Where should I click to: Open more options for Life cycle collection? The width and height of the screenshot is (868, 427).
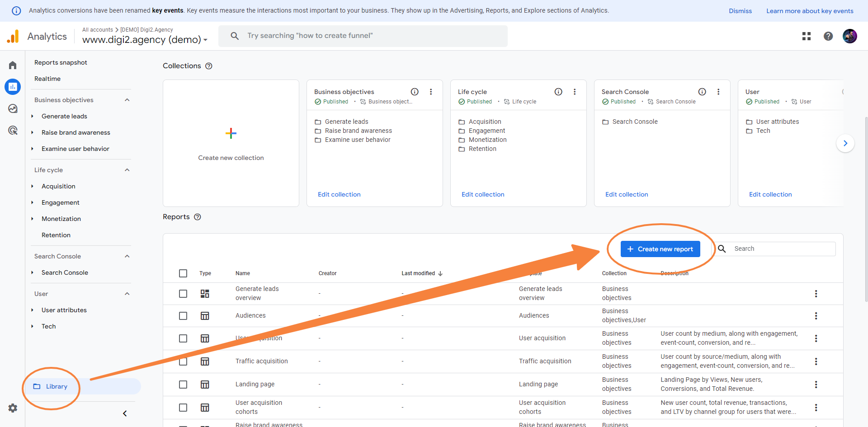coord(575,92)
